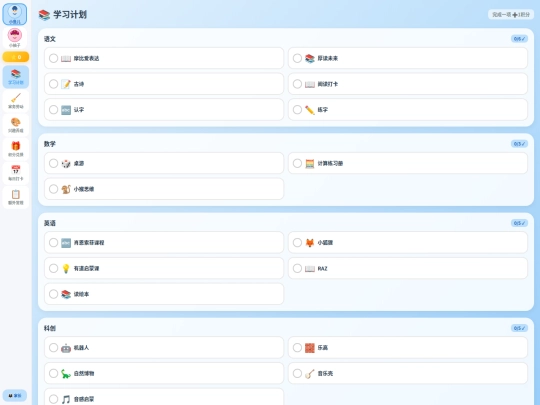Open the calendar 每日打卡 sidebar item
Viewport: 540px width, 405px height.
pos(15,173)
